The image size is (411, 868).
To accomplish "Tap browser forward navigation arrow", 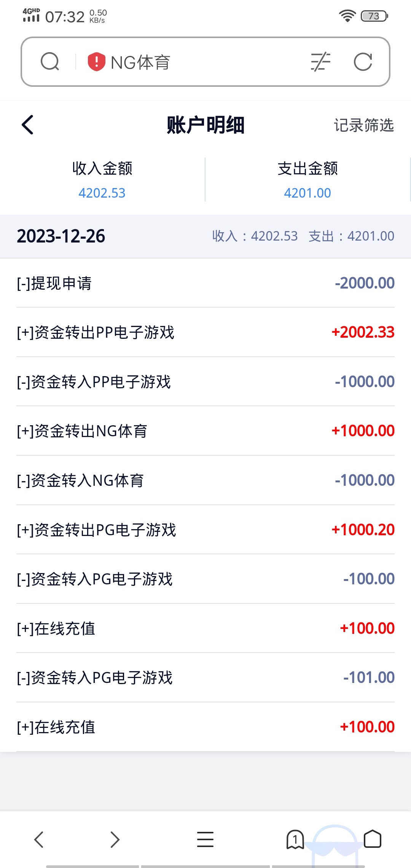I will (115, 839).
